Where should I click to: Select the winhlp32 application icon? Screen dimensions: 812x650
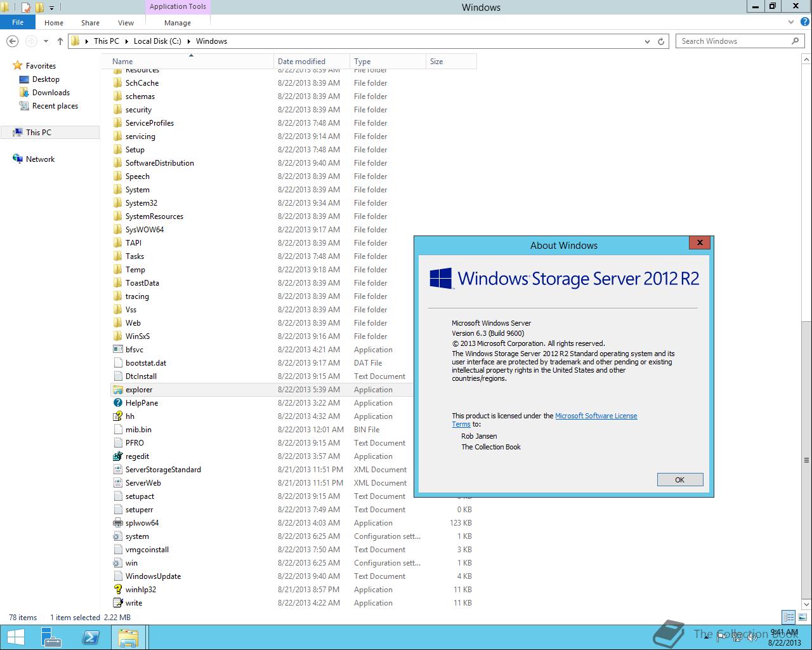tap(118, 590)
